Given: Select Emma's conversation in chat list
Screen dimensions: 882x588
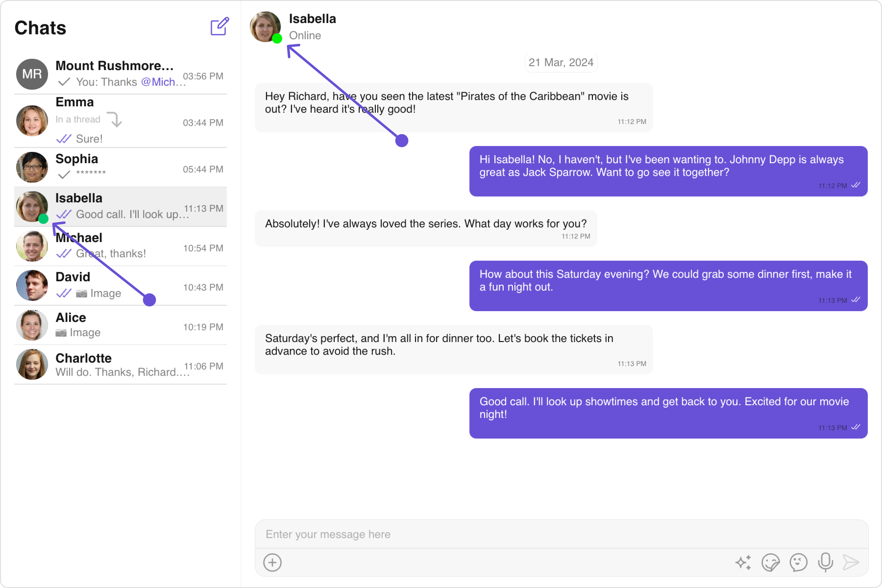Looking at the screenshot, I should pos(120,121).
